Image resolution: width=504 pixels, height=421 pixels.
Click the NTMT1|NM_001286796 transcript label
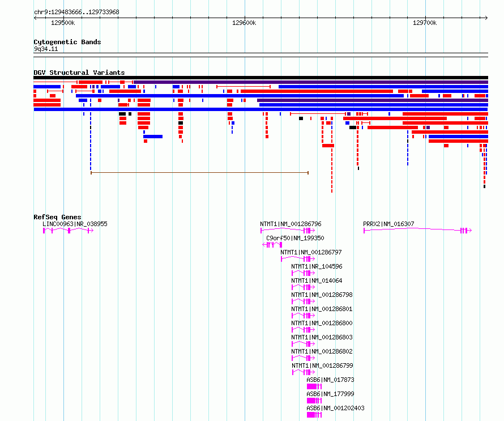291,224
